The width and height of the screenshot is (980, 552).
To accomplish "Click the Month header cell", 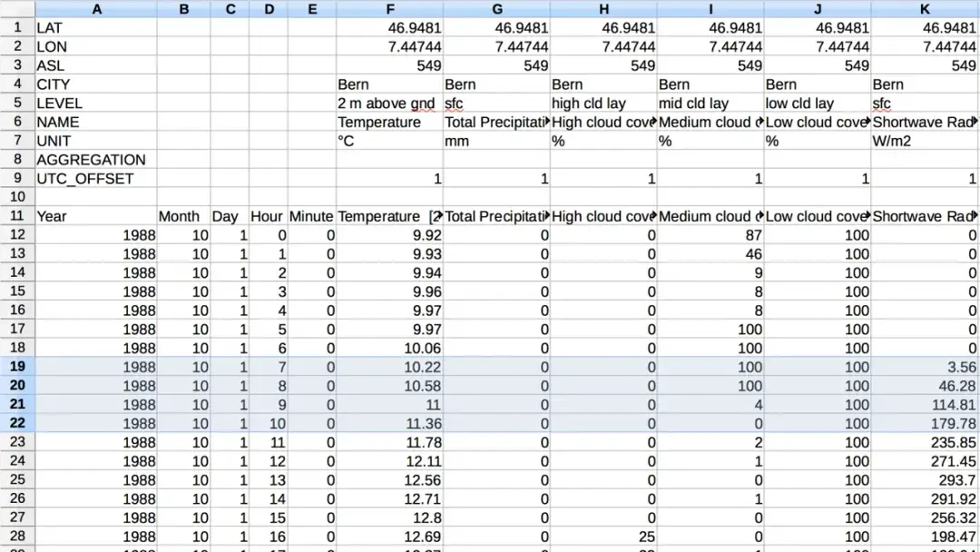I will coord(183,216).
